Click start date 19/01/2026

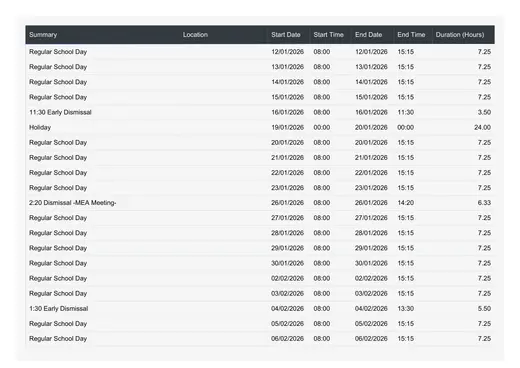[287, 127]
